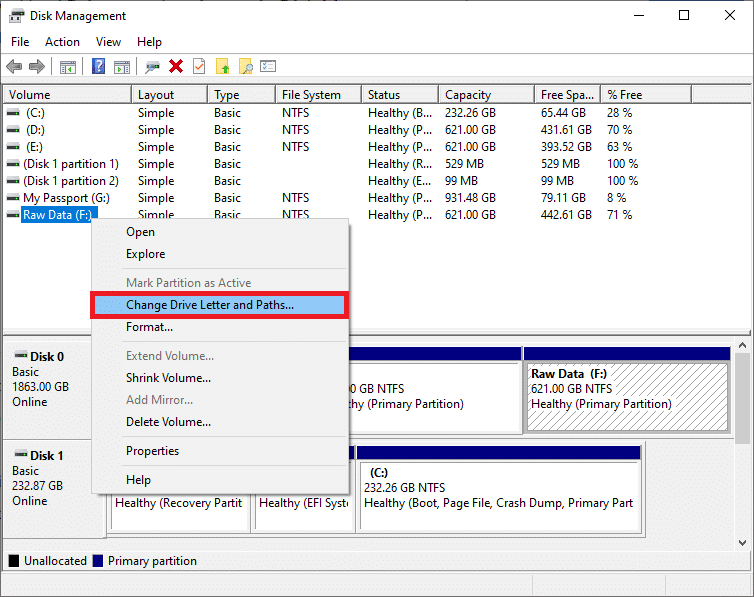Choose Shrink Volume... from context menu
754x597 pixels.
click(x=168, y=378)
